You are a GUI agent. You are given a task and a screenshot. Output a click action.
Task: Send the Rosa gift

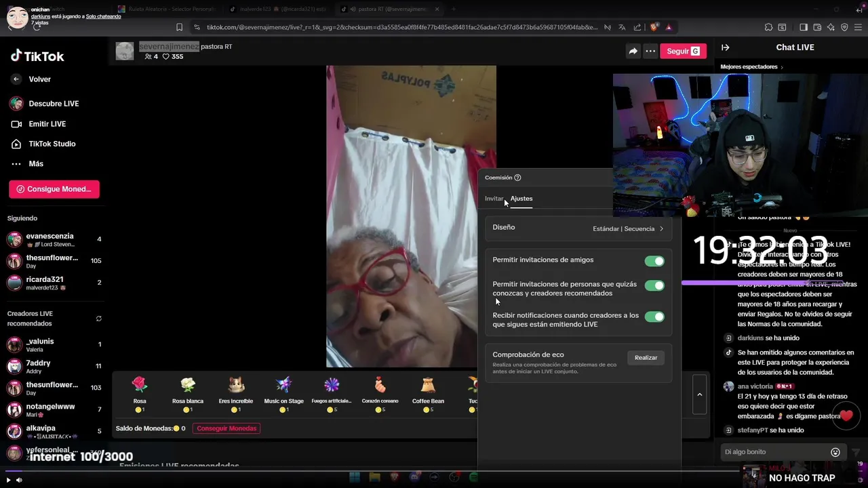tap(140, 394)
